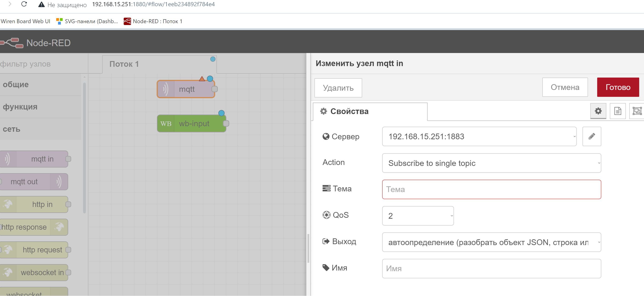Open node appearance settings icon
This screenshot has height=296, width=644.
pos(636,111)
